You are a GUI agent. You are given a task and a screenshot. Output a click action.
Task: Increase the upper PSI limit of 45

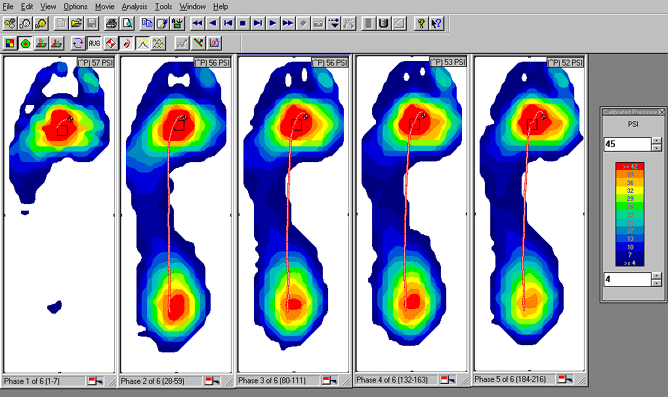(656, 140)
